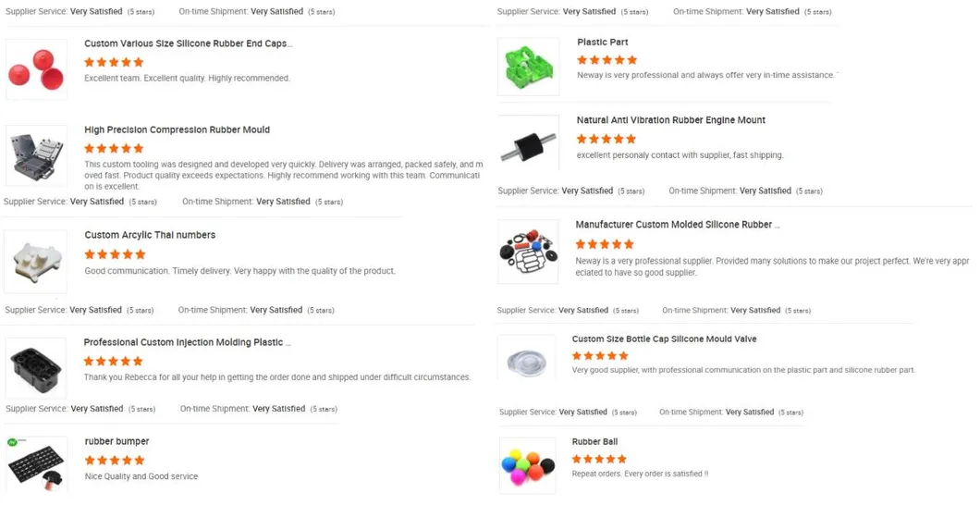Click the white acrylic Thai numbers thumbnail
This screenshot has width=980, height=505.
coord(36,261)
